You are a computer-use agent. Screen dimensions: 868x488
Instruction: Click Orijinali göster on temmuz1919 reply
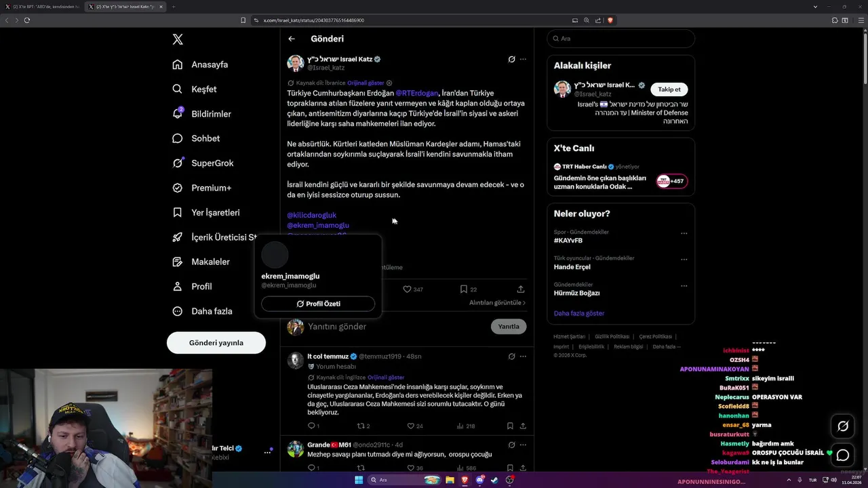tap(386, 378)
